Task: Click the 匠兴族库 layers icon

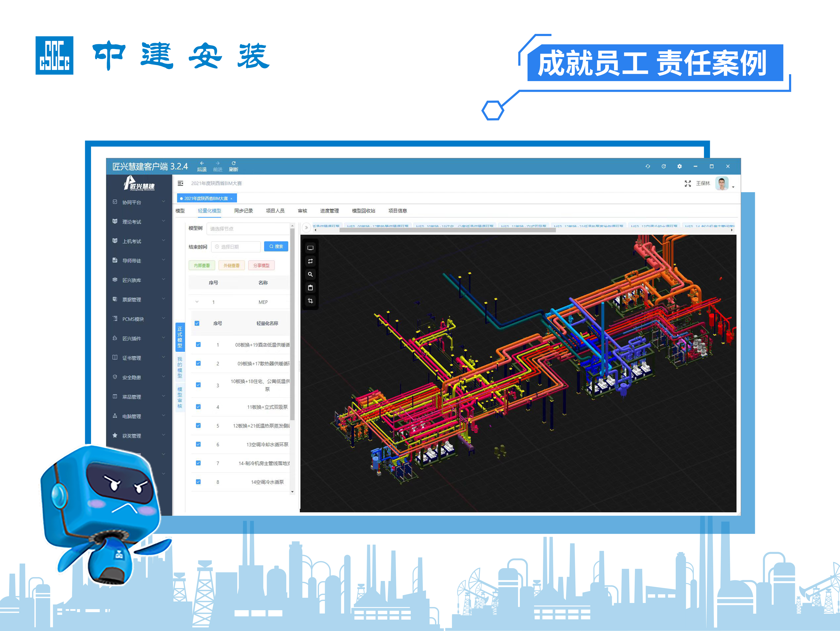Action: click(115, 280)
